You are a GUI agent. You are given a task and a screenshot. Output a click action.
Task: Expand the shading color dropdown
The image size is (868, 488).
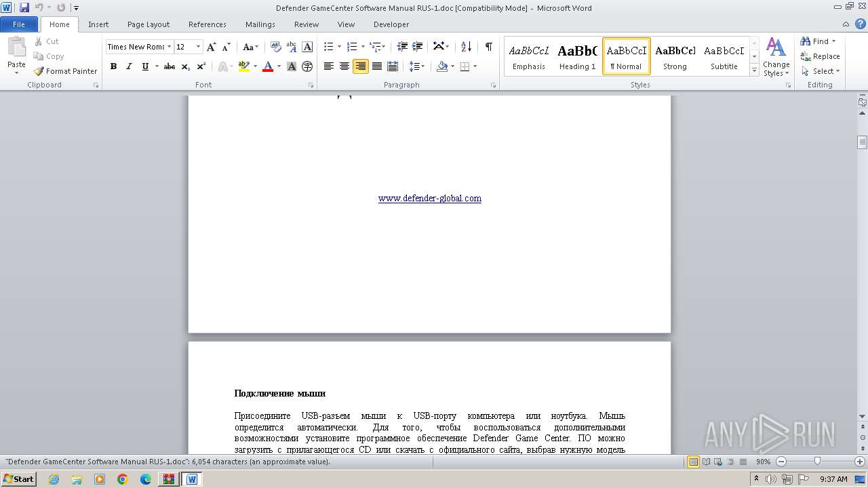click(x=452, y=66)
